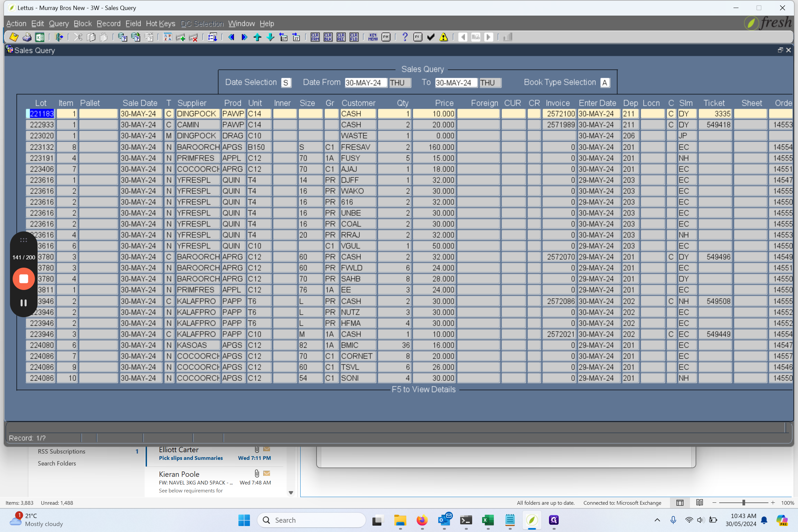Click the Next Block right arrow icon
Viewport: 798px width, 532px height.
click(x=244, y=37)
